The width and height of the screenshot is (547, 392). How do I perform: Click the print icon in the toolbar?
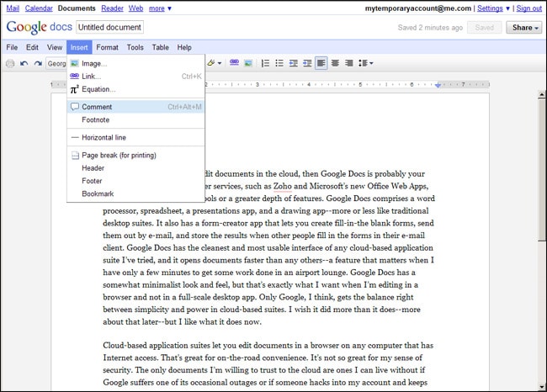click(x=10, y=63)
